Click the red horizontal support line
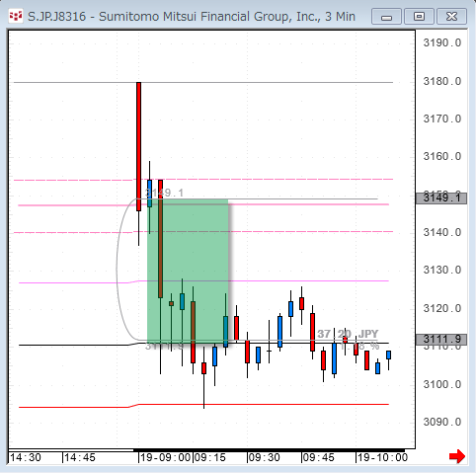 [x=204, y=405]
